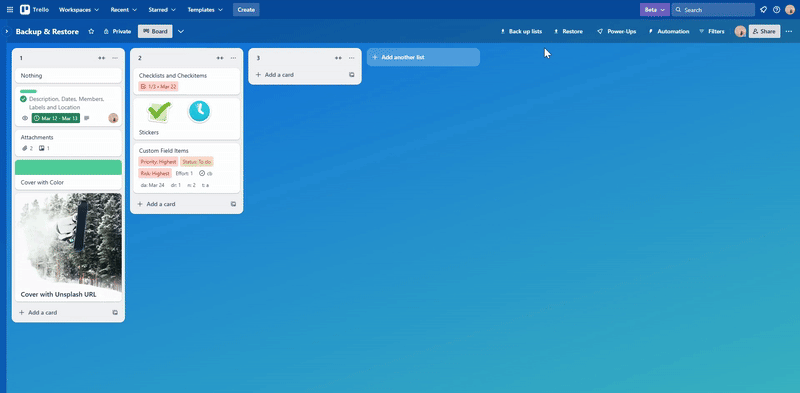
Task: Open Automation menu
Action: [668, 32]
